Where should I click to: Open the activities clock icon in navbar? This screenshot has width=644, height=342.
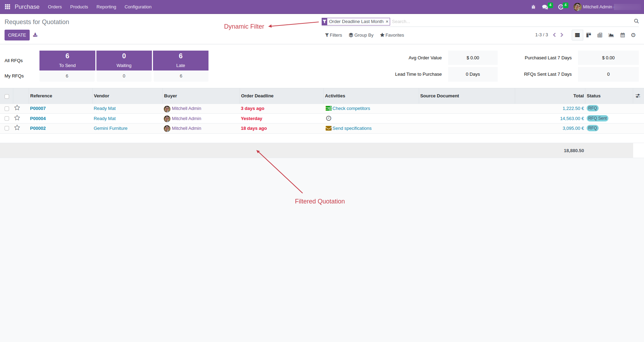(561, 7)
